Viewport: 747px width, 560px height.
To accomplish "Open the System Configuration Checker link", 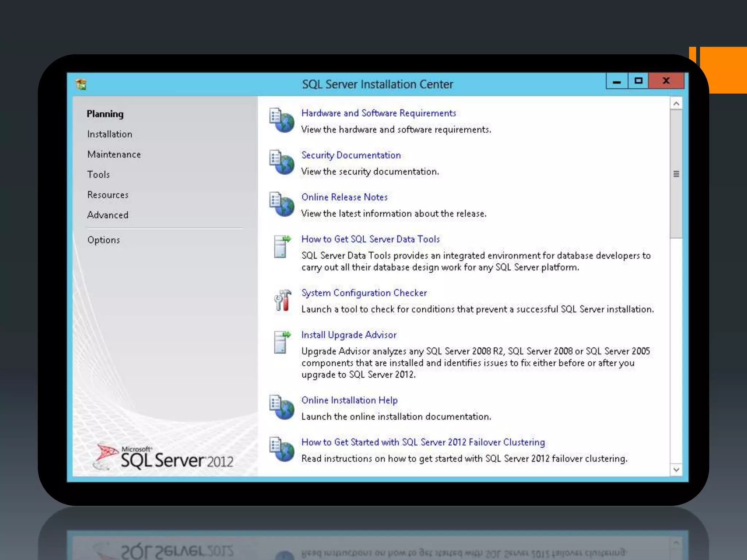I will pyautogui.click(x=364, y=293).
